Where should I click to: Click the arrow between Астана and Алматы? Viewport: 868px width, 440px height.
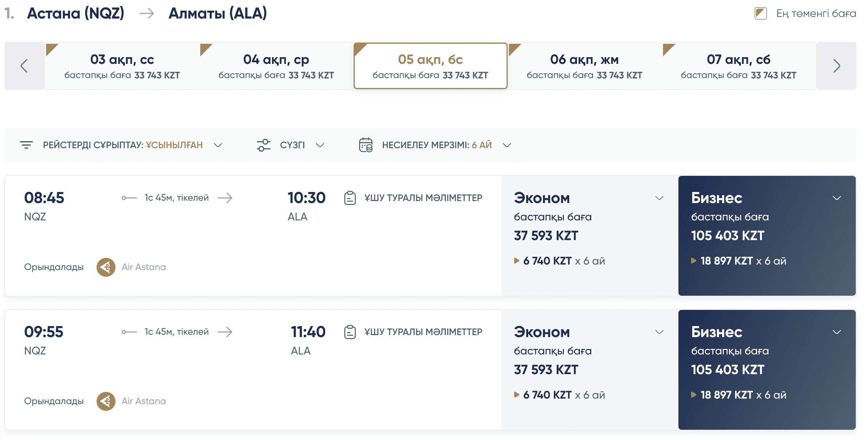click(x=147, y=13)
